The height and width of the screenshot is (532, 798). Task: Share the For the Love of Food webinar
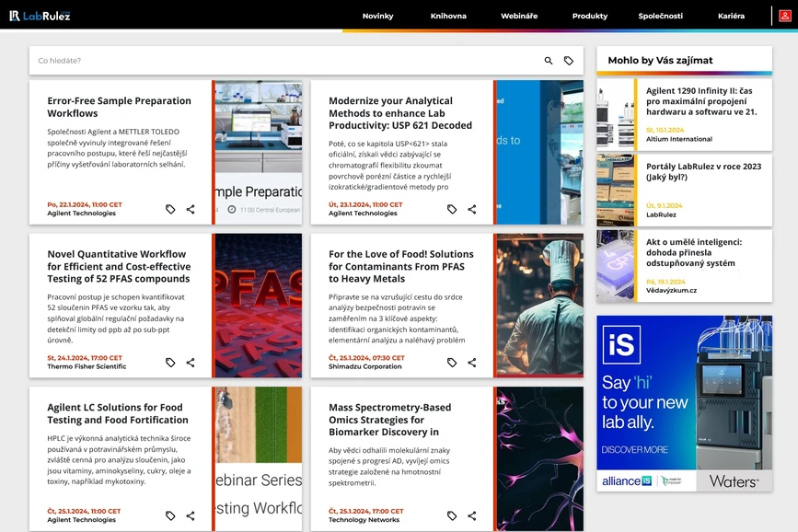(472, 363)
